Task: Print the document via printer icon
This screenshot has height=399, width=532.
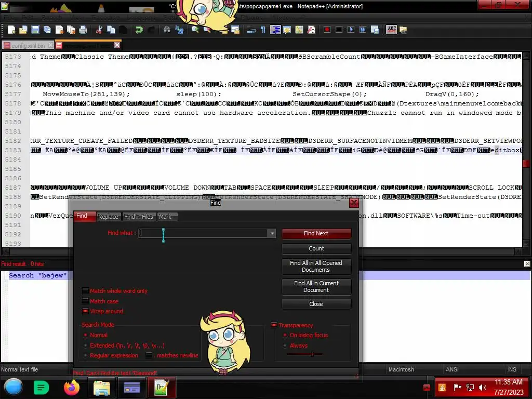Action: click(83, 30)
